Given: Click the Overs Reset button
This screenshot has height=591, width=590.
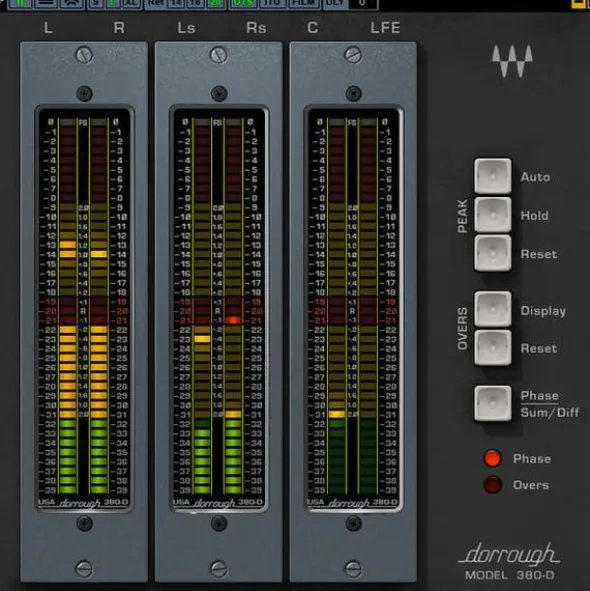Looking at the screenshot, I should point(492,348).
